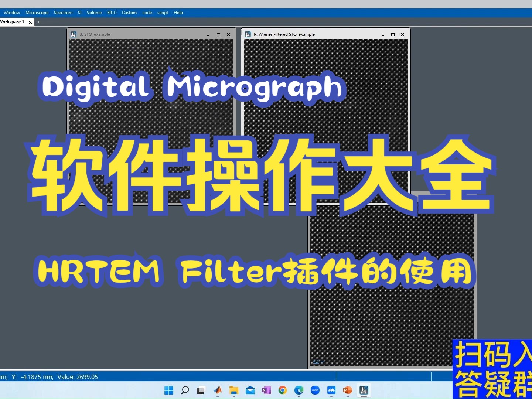This screenshot has height=399, width=532.
Task: Open the Spectrum menu
Action: tap(63, 13)
